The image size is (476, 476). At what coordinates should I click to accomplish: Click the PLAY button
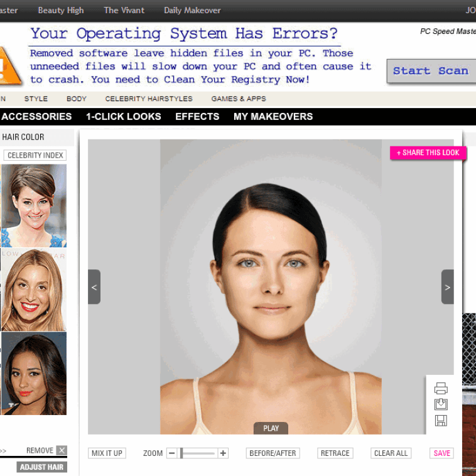271,428
